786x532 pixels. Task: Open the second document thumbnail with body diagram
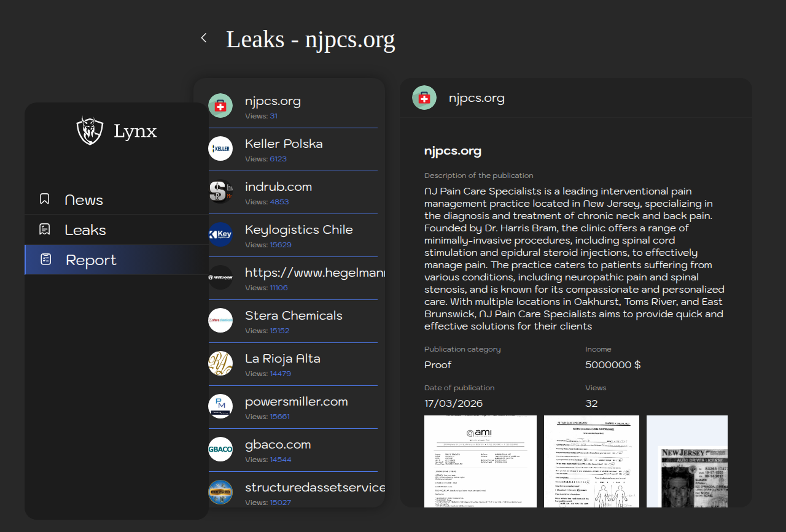[x=591, y=461]
